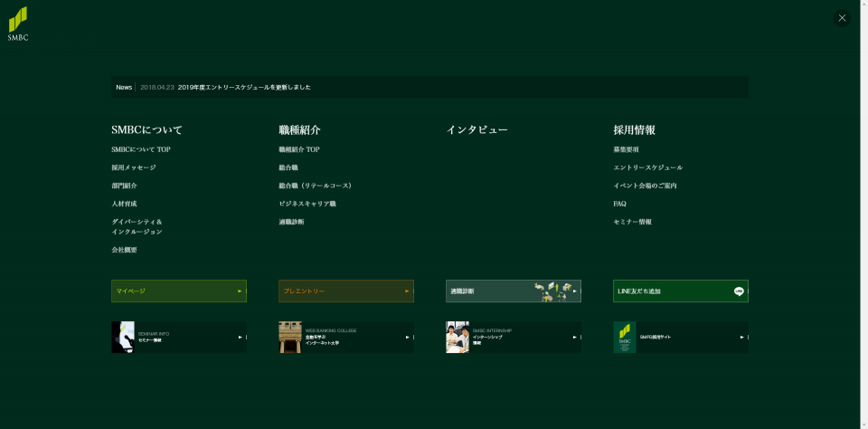Select the 採用情報 menu heading
Viewport: 868px width, 429px height.
634,130
